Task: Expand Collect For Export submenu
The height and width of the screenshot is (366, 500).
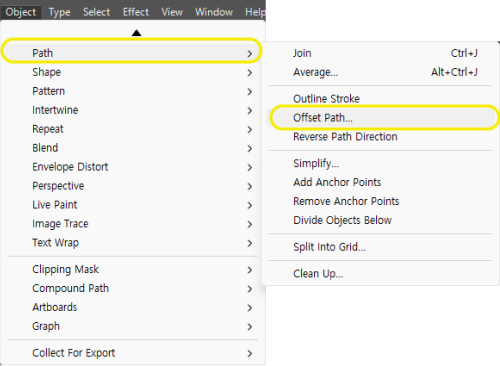Action: tap(132, 353)
